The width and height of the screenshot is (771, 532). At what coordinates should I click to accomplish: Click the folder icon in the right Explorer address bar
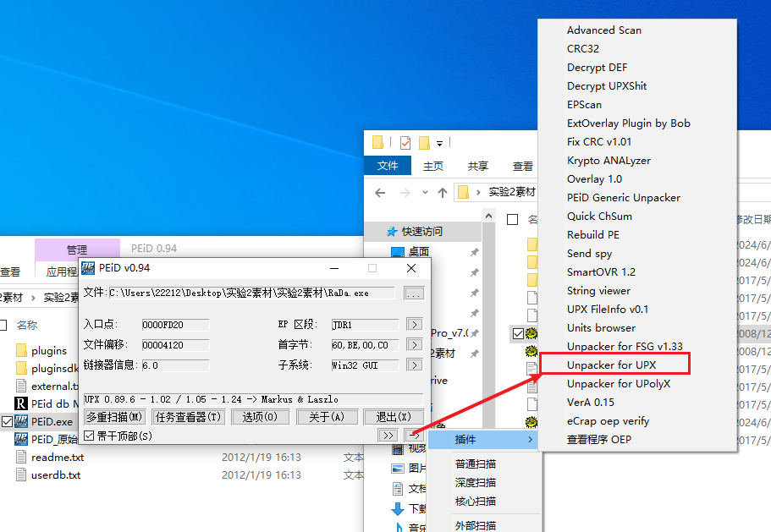[x=463, y=192]
